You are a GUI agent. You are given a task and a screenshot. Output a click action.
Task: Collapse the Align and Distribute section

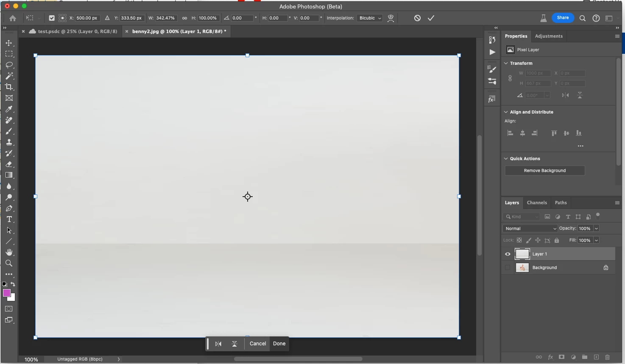(506, 112)
